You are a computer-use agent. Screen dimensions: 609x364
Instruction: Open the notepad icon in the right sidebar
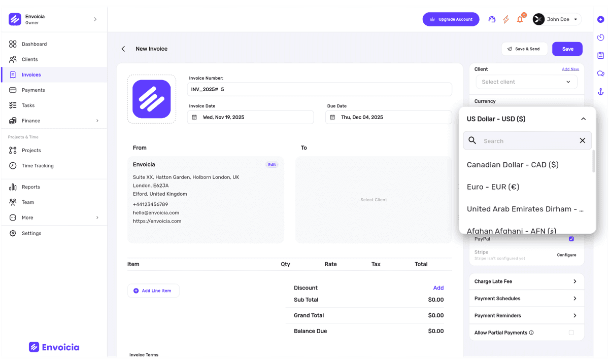(x=600, y=55)
